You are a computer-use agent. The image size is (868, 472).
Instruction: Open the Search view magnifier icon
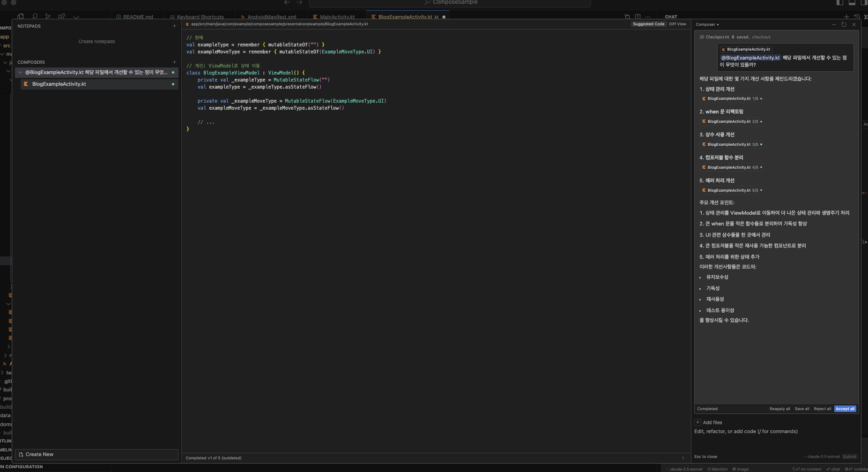pyautogui.click(x=35, y=16)
